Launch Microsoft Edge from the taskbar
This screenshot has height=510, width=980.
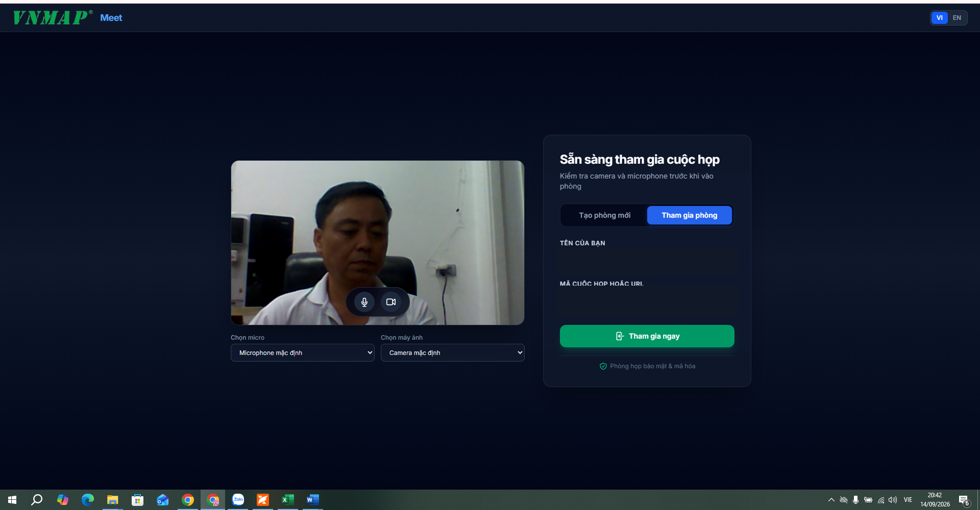(87, 500)
